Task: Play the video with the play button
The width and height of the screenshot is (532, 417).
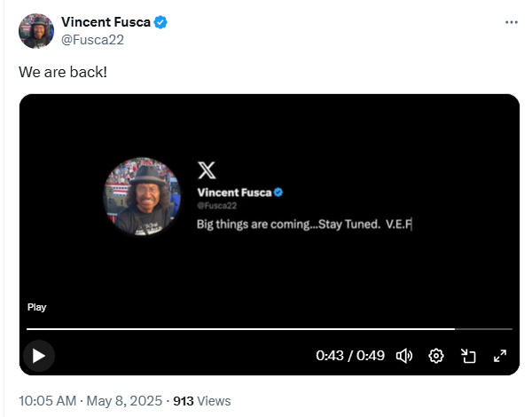Action: point(38,356)
